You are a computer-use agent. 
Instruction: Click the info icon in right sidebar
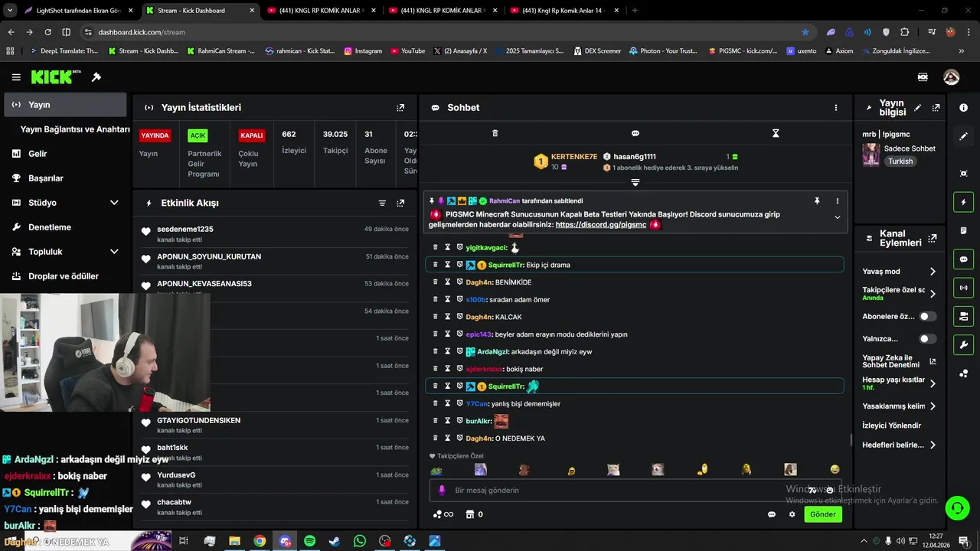[963, 108]
